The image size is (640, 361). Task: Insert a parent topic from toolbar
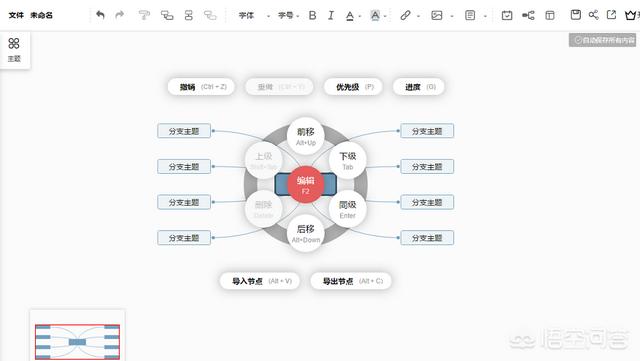coord(210,15)
